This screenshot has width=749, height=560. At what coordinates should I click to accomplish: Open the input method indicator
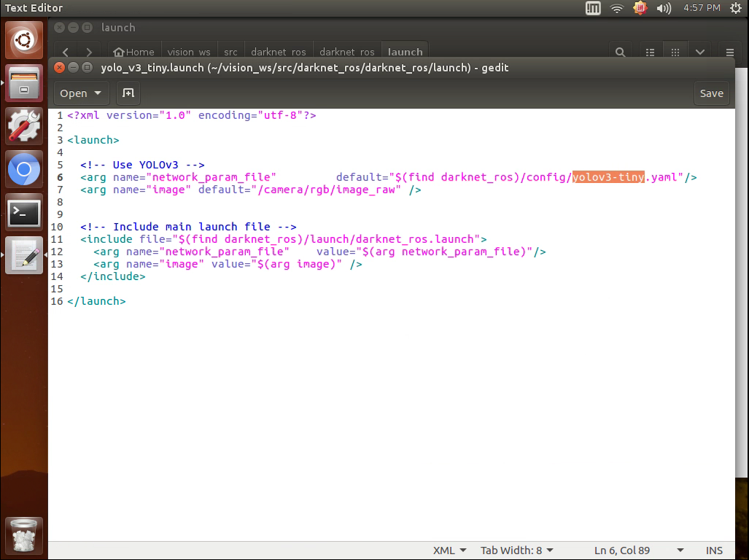click(593, 8)
